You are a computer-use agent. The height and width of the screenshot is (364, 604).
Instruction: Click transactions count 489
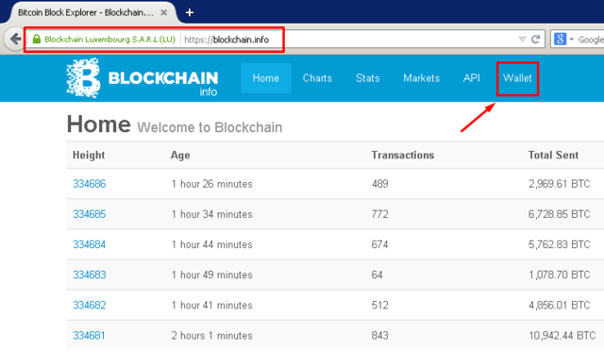379,184
